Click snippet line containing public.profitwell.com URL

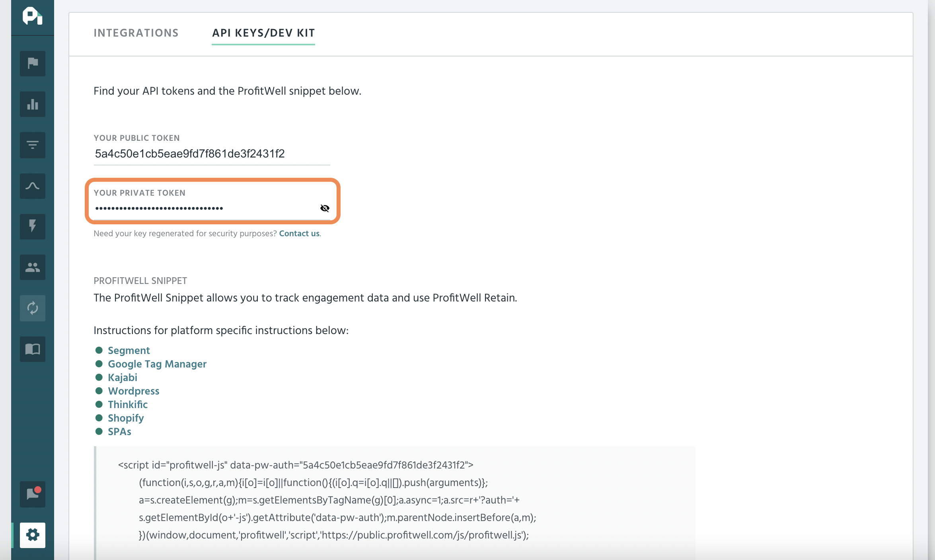334,535
